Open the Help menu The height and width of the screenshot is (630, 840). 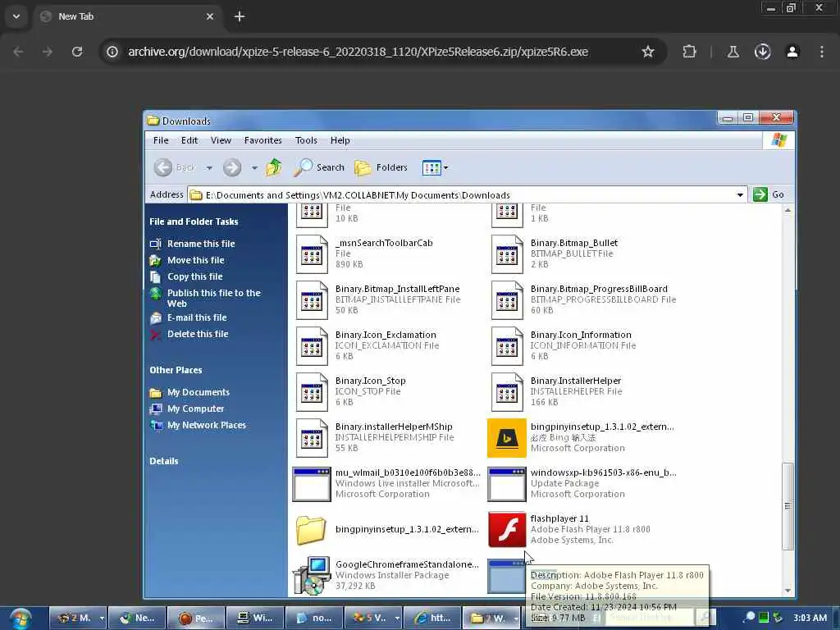340,140
